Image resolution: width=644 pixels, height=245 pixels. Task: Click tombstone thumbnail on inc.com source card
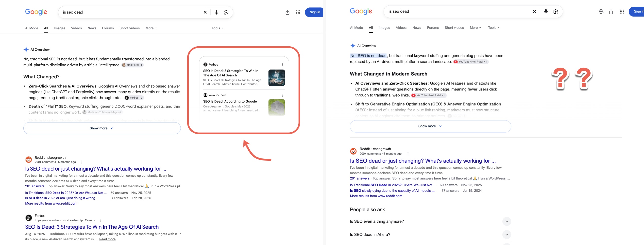(x=276, y=107)
